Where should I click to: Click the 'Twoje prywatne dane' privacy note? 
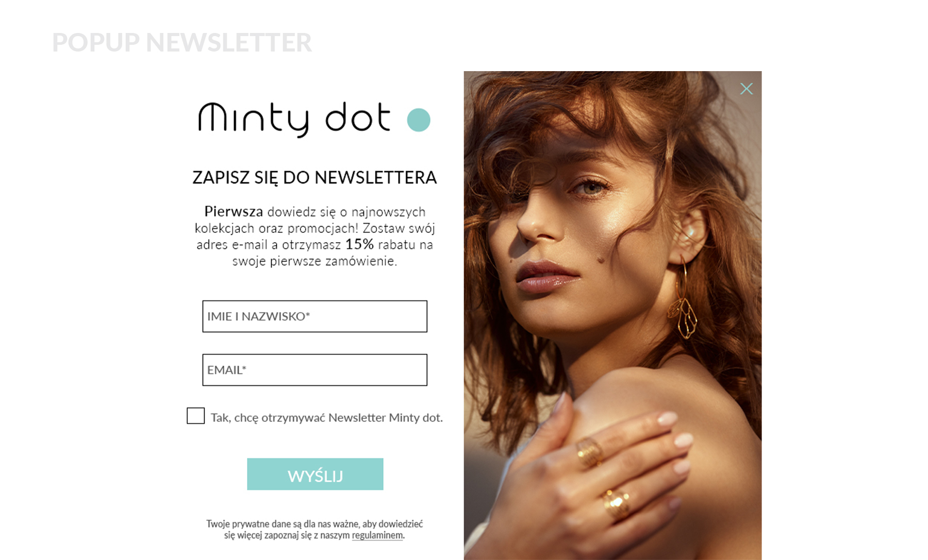point(314,530)
